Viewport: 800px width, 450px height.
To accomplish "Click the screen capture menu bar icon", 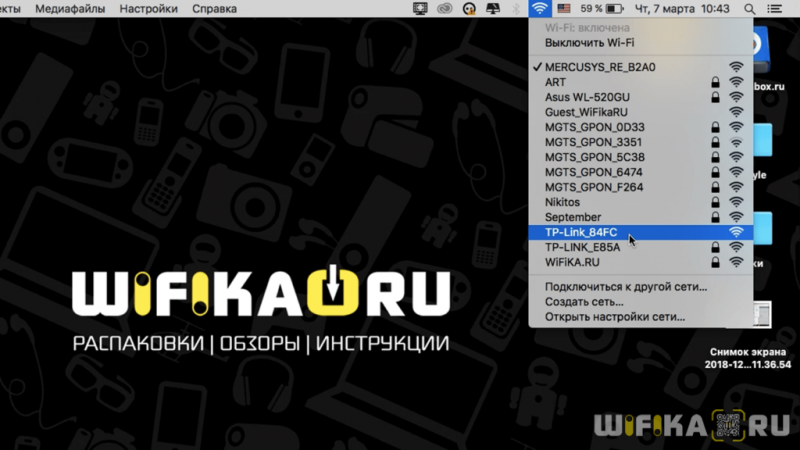I will click(420, 9).
